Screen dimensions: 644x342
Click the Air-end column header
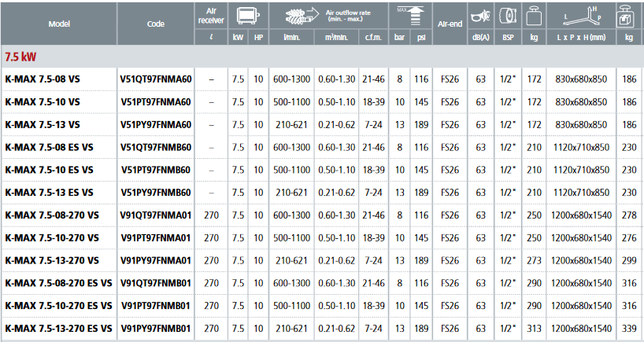point(450,24)
